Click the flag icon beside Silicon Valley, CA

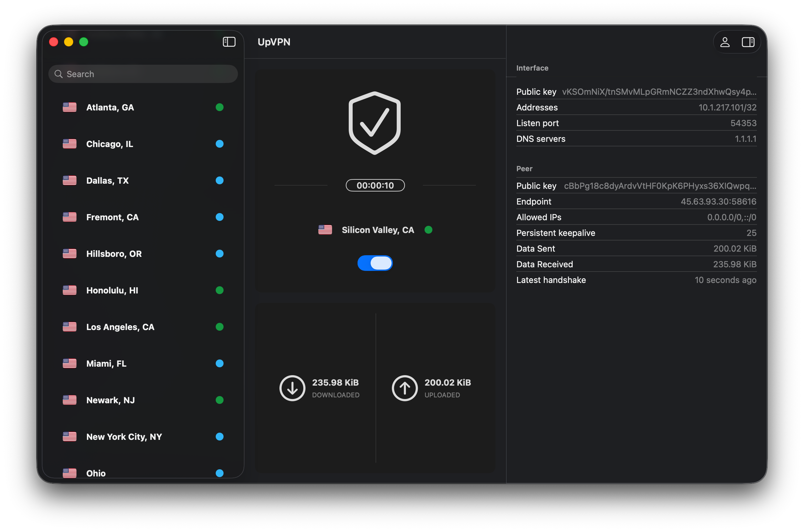tap(325, 230)
